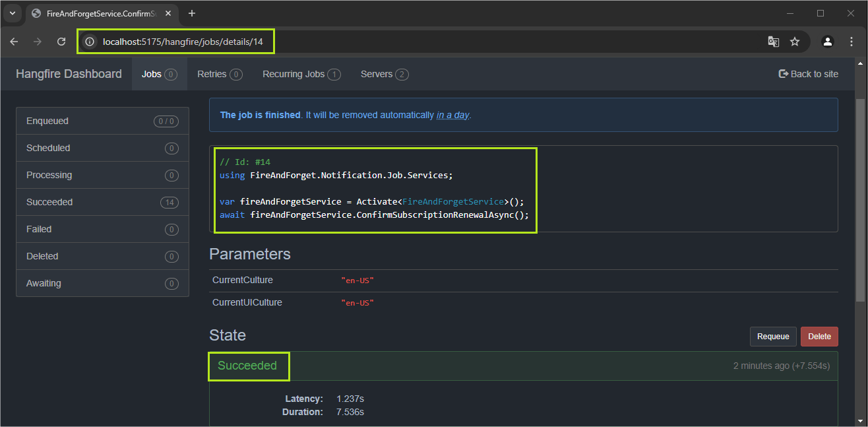Click the Duration value 7.536s
Screen dimensions: 868x427
click(350, 412)
